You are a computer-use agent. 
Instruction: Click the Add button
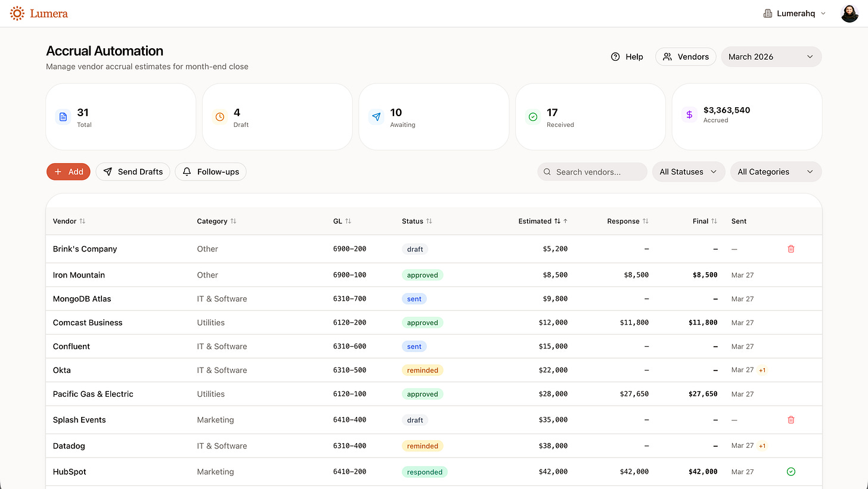[x=69, y=172]
